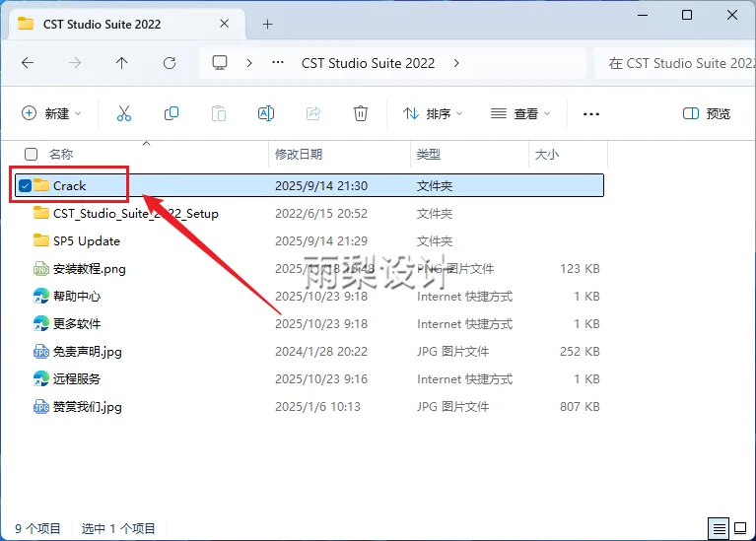Toggle the select-all checkbox in header

click(31, 155)
